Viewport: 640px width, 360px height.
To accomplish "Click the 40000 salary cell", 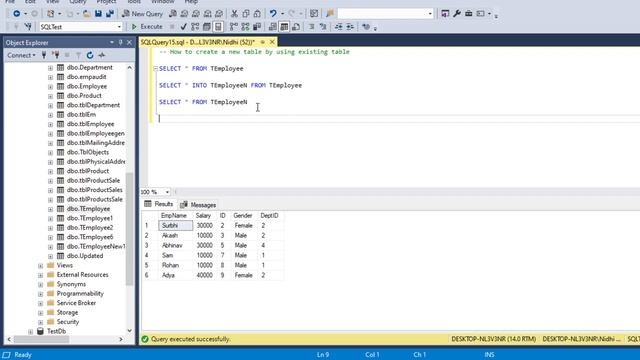I will [204, 276].
